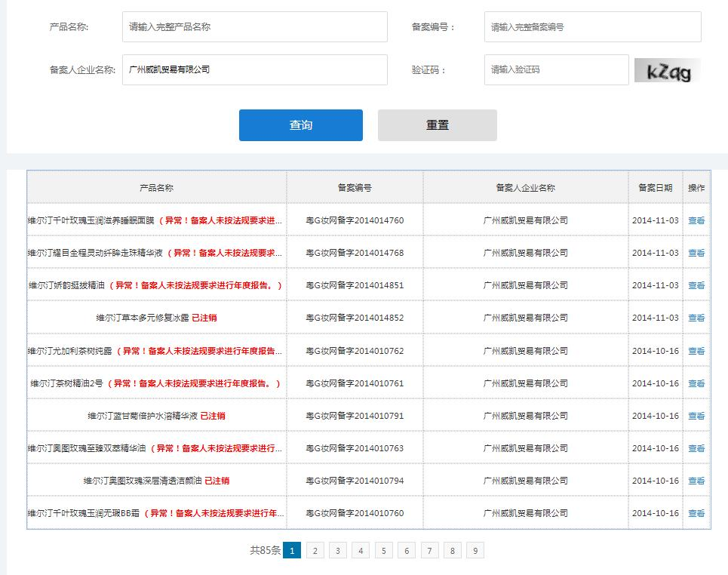Image resolution: width=728 pixels, height=575 pixels.
Task: Focus the 产品名称 input field
Action: click(254, 27)
